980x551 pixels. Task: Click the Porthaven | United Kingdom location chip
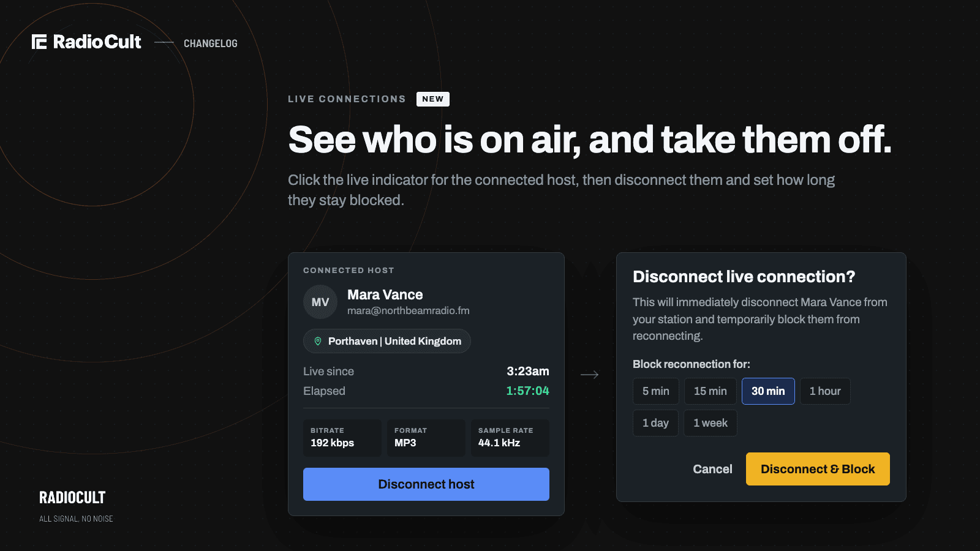pos(387,341)
